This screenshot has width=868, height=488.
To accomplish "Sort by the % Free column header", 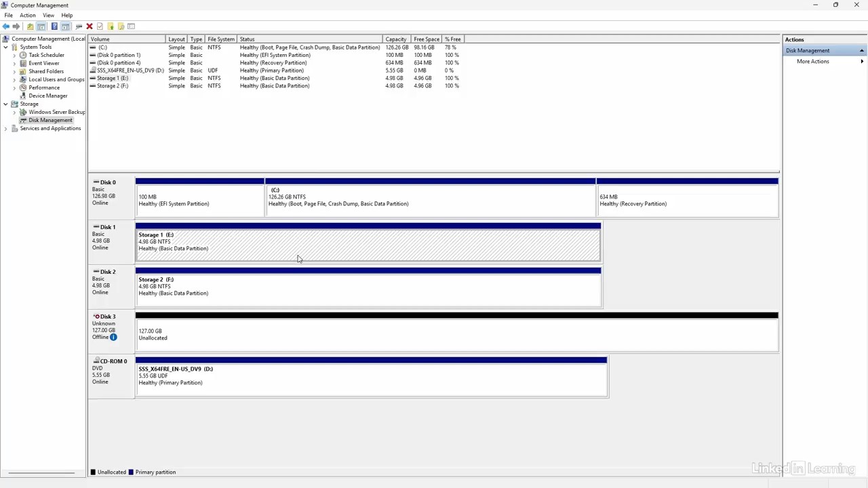I will (453, 39).
